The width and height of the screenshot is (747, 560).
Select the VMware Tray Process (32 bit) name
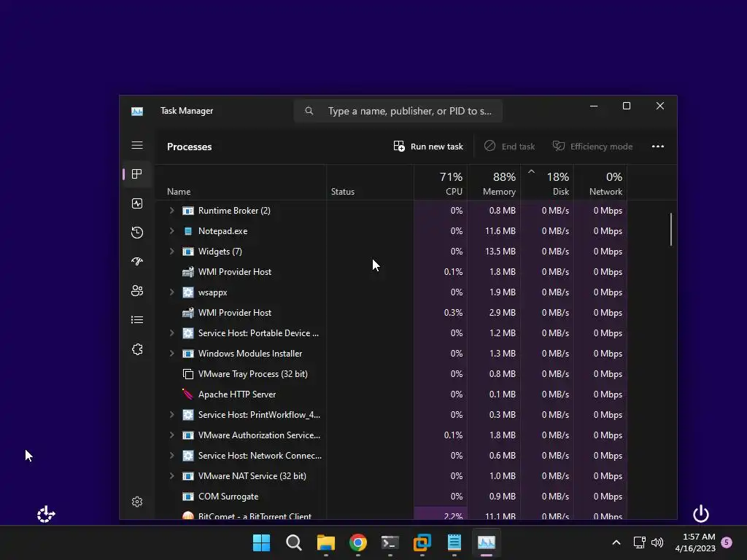[252, 374]
